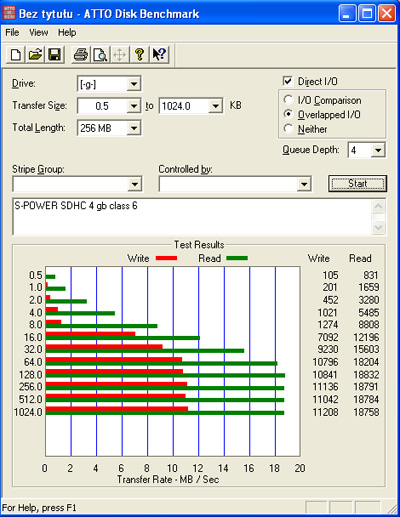Click the New document toolbar icon

[x=15, y=55]
